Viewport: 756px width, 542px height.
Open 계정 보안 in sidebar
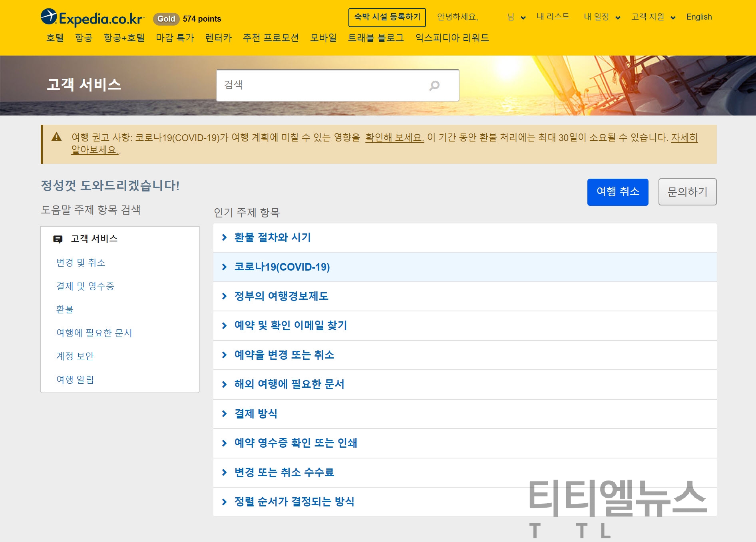coord(75,356)
